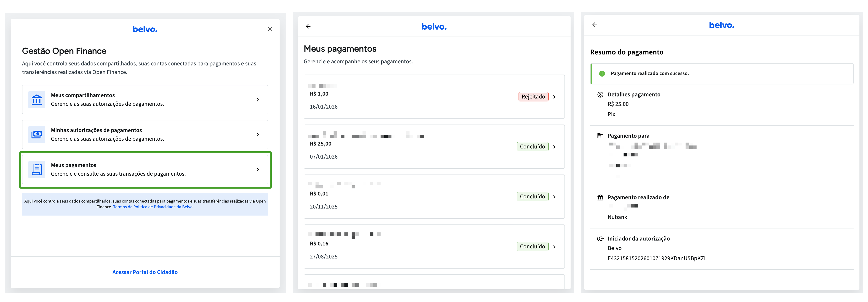Expand the rejected R$ 1,00 payment chevron
This screenshot has width=868, height=302.
pos(554,97)
